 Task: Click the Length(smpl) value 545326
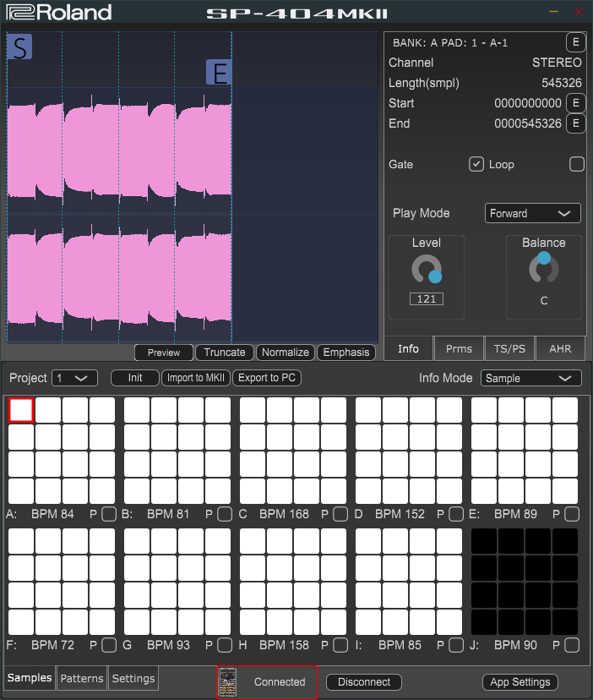[561, 83]
